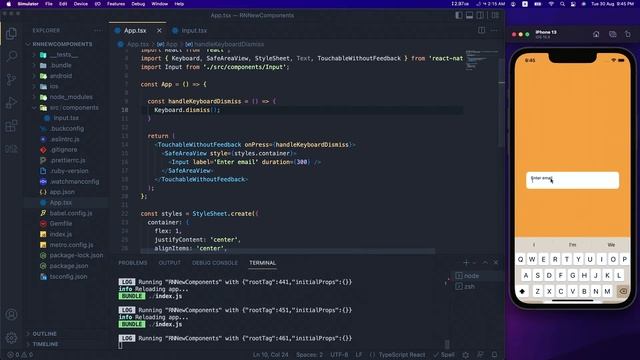The image size is (640, 360).
Task: Open babel.config.js file
Action: pos(70,213)
